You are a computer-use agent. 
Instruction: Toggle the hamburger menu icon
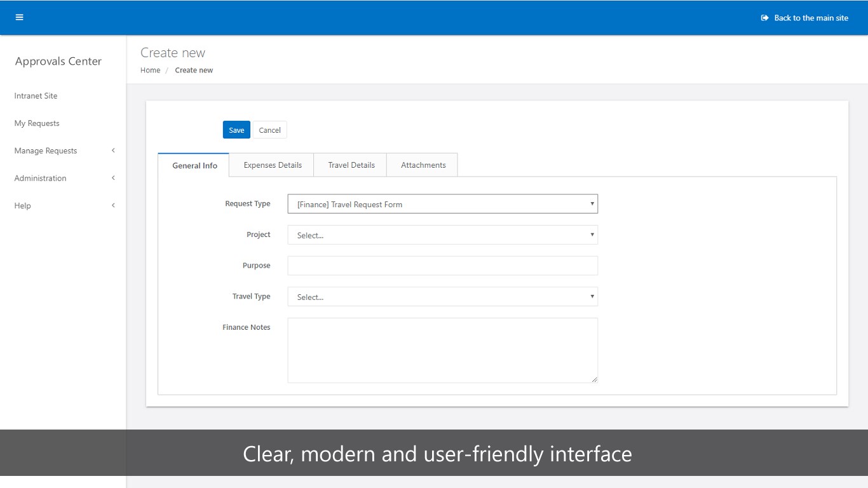click(x=19, y=17)
